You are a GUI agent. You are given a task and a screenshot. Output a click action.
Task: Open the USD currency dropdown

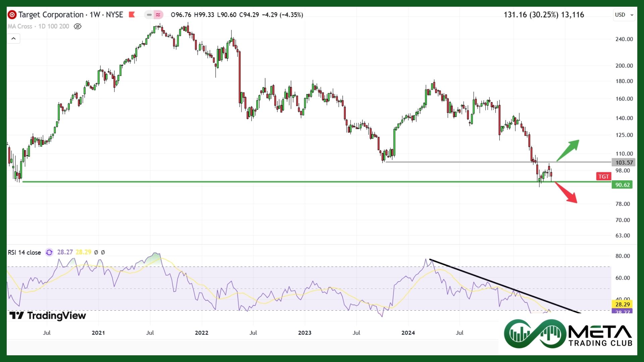624,15
